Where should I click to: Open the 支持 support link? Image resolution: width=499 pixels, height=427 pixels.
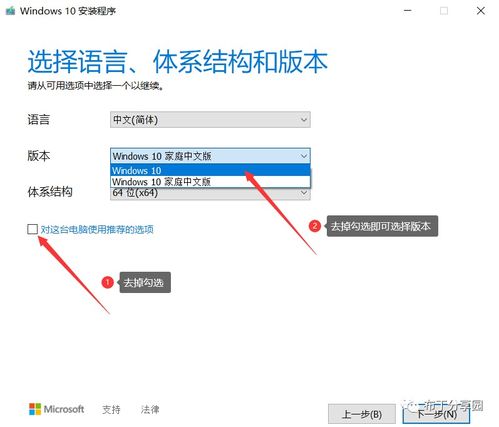tap(111, 409)
